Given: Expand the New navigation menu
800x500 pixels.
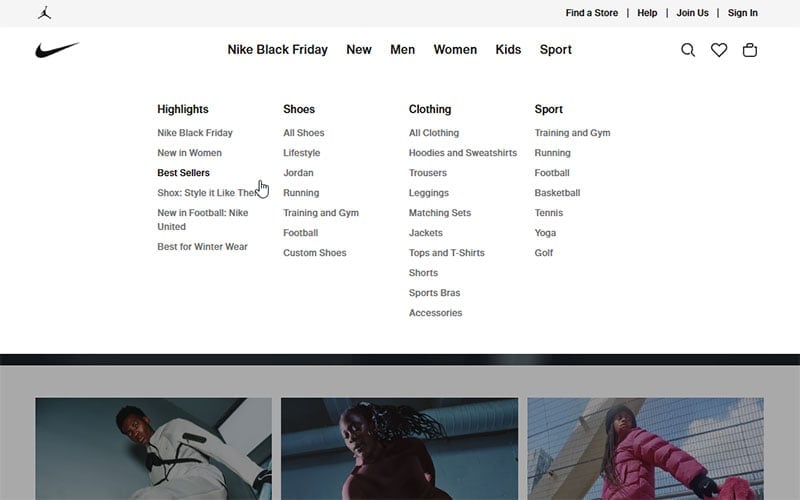Looking at the screenshot, I should point(359,50).
